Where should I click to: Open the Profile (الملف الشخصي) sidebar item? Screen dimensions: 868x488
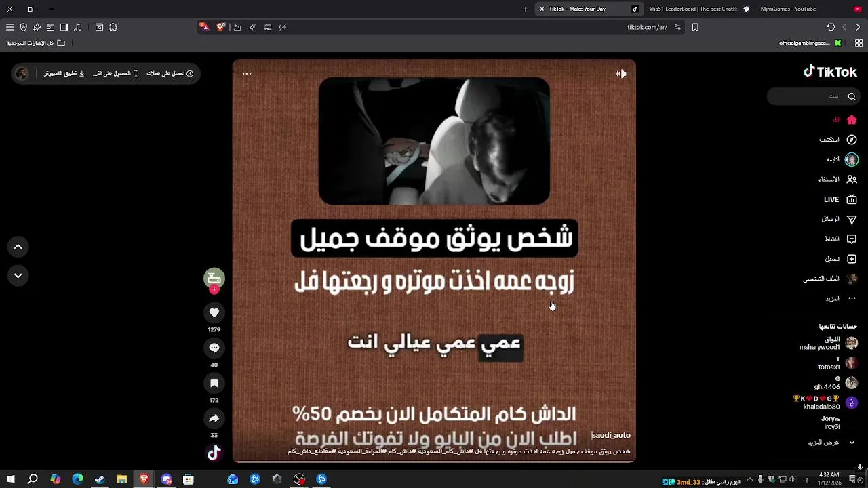[830, 279]
